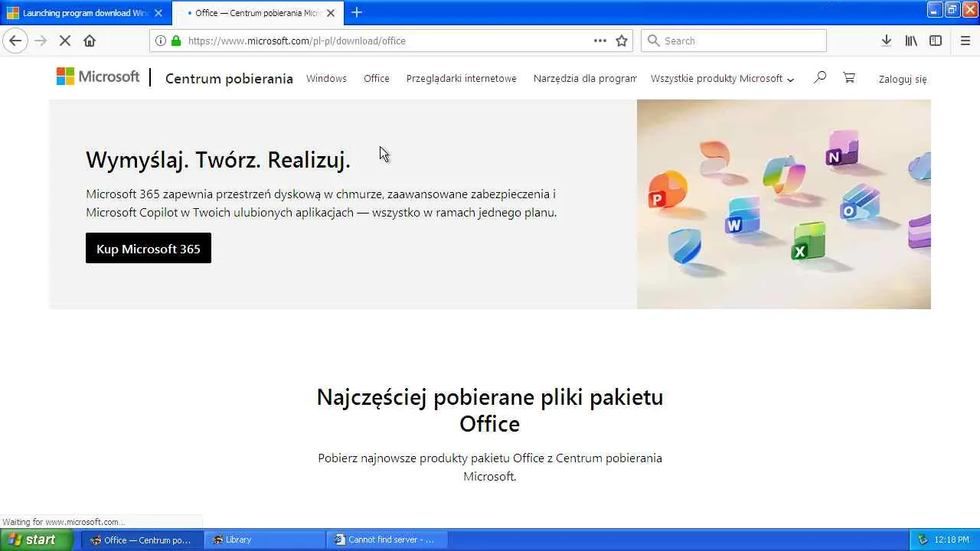Switch to Office — Centrum taskbar window

142,540
